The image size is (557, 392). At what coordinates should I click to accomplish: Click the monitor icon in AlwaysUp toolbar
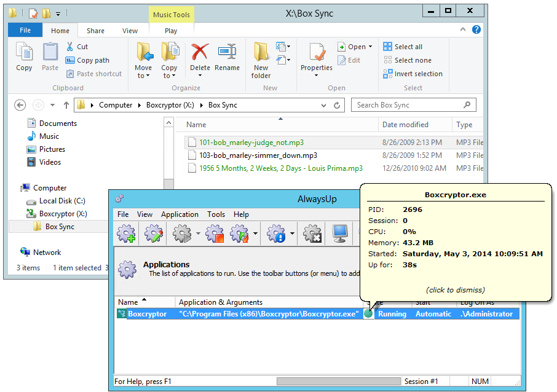(x=340, y=233)
